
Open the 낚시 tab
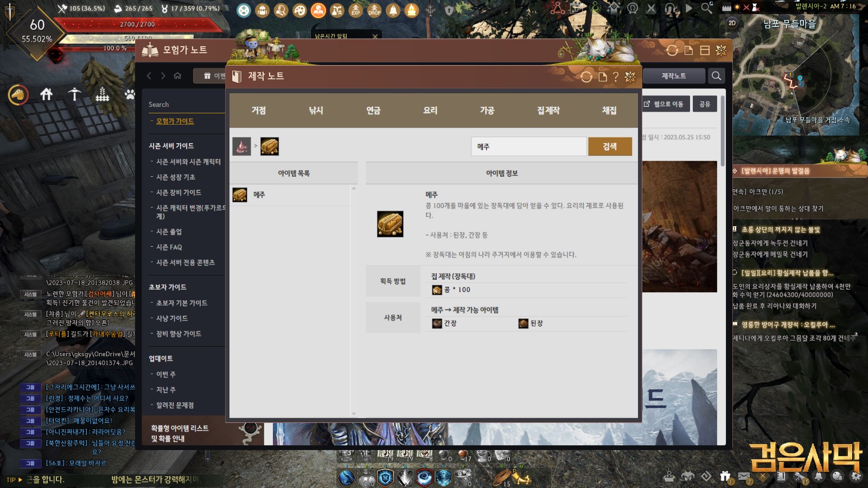coord(316,110)
